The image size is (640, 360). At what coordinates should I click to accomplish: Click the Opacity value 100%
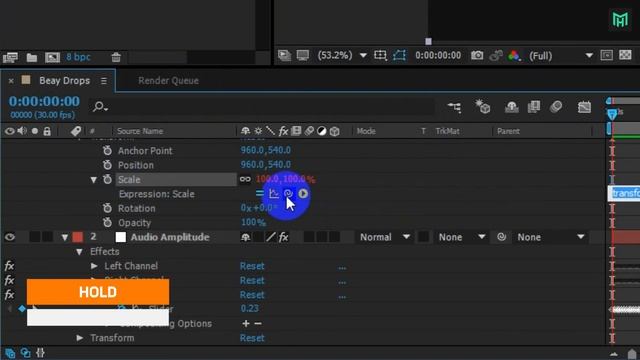(x=253, y=222)
